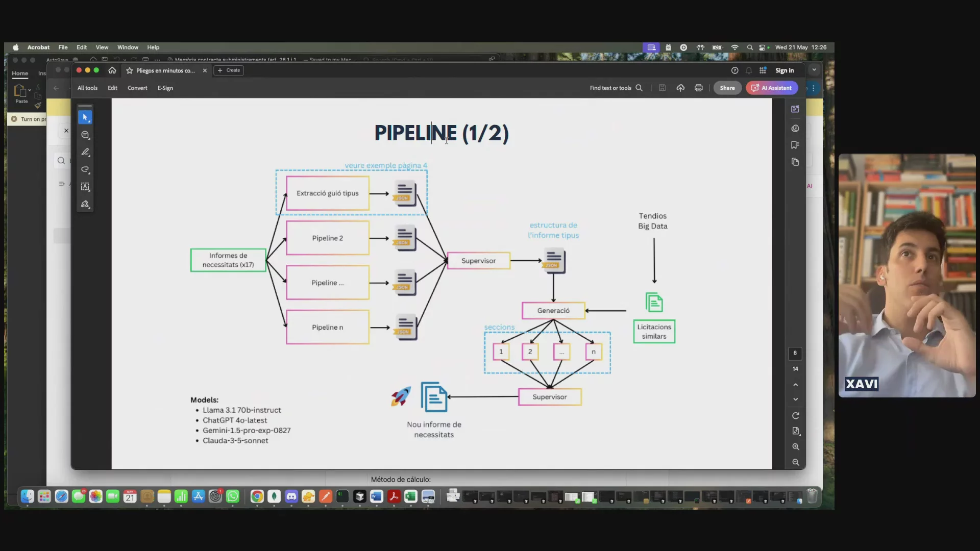Zoom in on the PDF
The width and height of the screenshot is (980, 551).
795,446
